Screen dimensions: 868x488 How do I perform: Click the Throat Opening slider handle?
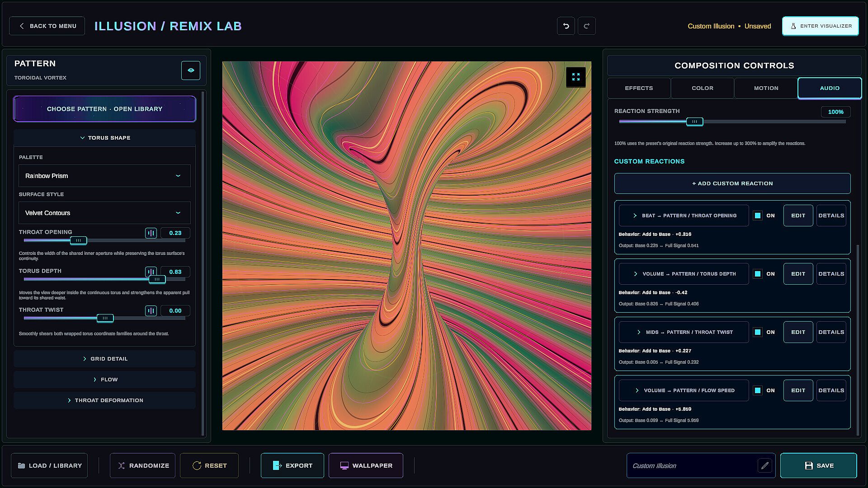[78, 240]
